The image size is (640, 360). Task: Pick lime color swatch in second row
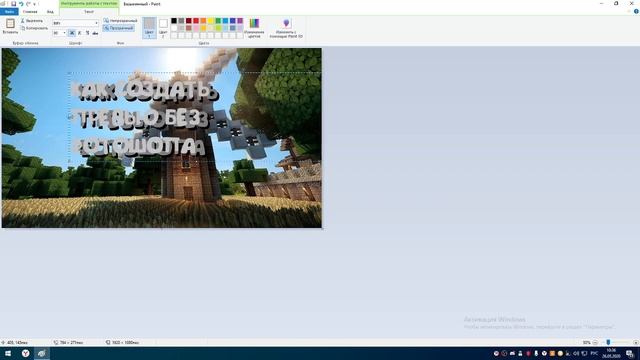(x=218, y=28)
